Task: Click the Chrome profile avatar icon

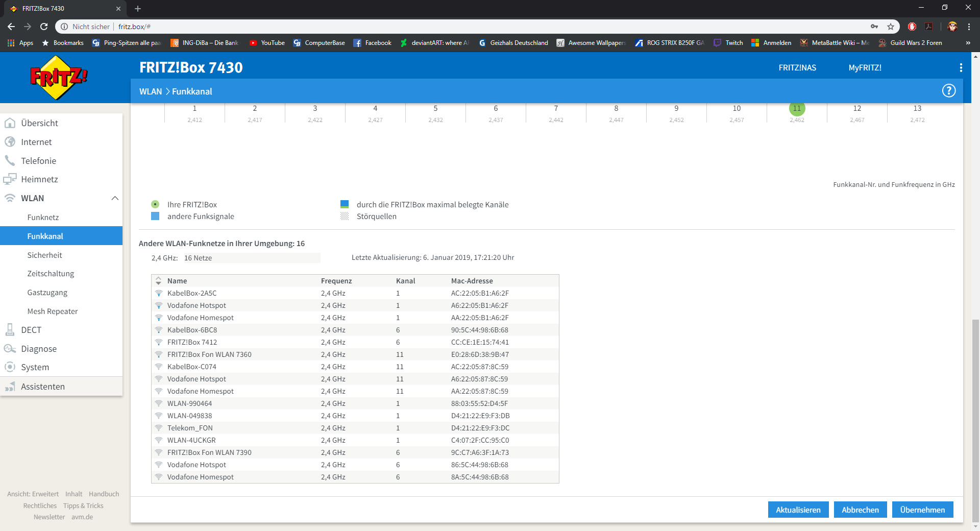Action: pos(952,27)
